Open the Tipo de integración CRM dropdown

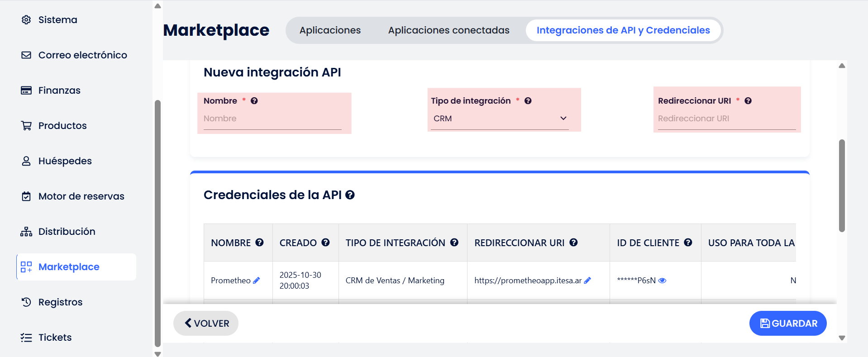[x=499, y=119]
